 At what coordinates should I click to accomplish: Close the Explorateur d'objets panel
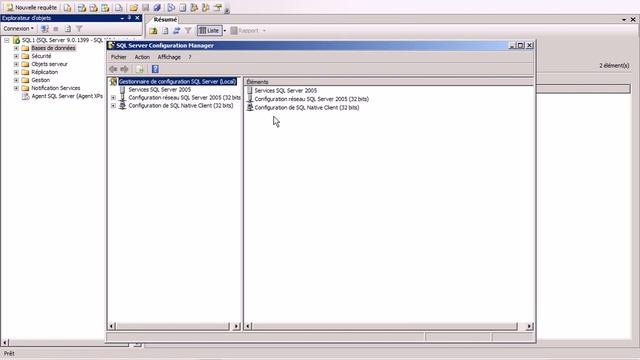point(138,18)
